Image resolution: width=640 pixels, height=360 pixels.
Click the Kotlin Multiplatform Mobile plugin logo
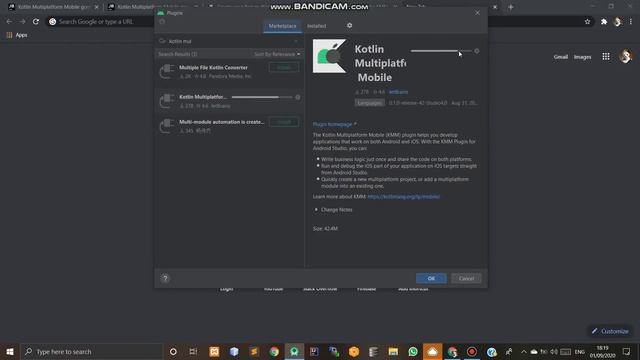pos(329,56)
